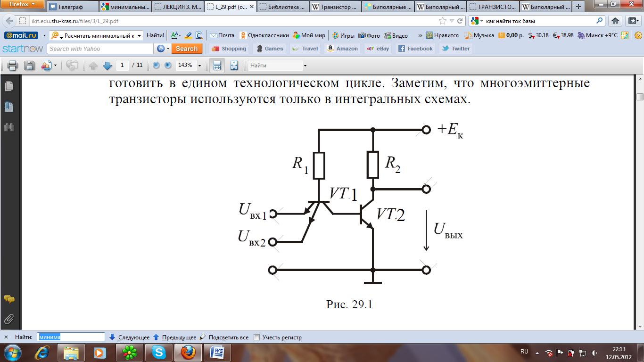Click the find bar text field

(71, 337)
